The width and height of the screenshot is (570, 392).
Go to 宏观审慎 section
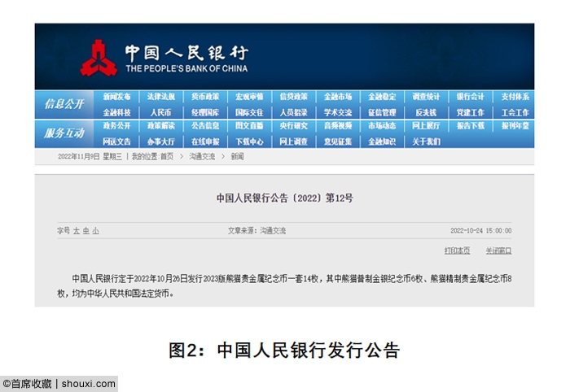click(249, 97)
